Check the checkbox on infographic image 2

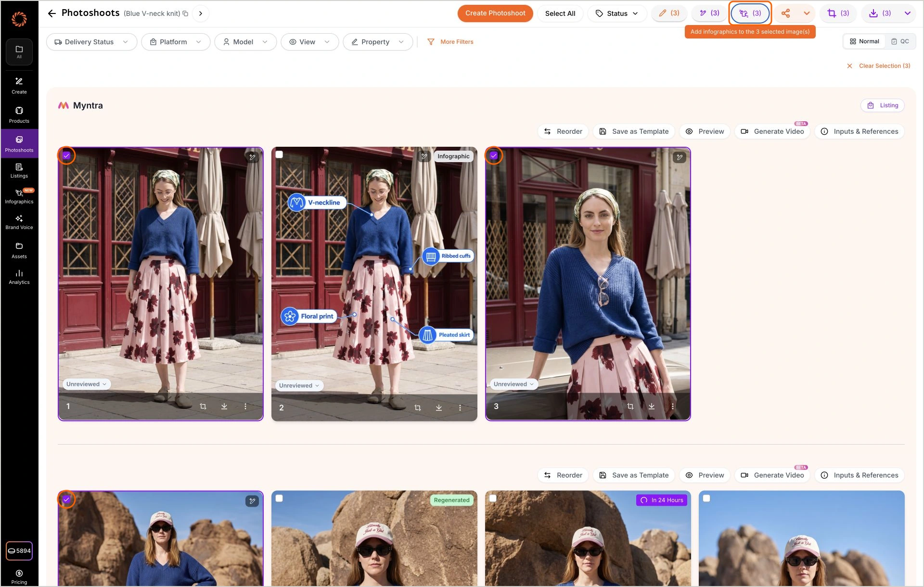[x=279, y=155]
